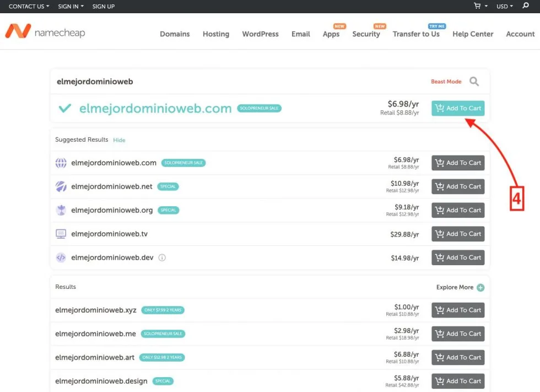Open the Security menu
The width and height of the screenshot is (540, 392).
coord(366,34)
